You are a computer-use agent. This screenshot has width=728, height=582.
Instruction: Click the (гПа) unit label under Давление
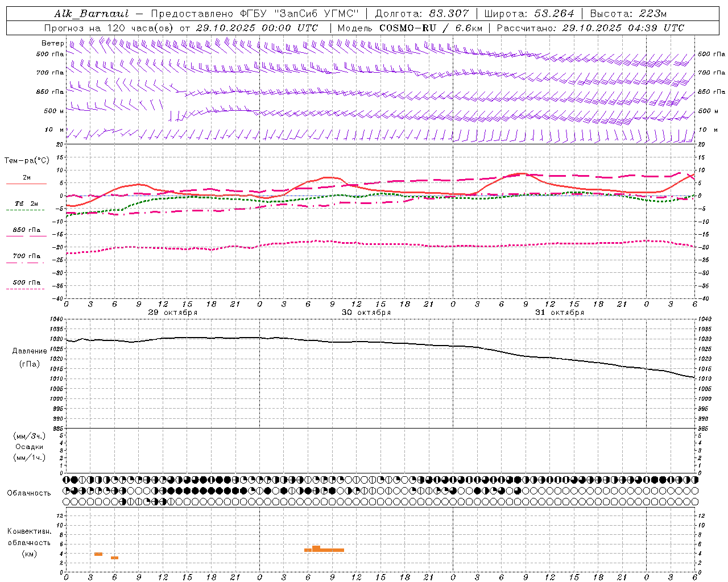30,364
